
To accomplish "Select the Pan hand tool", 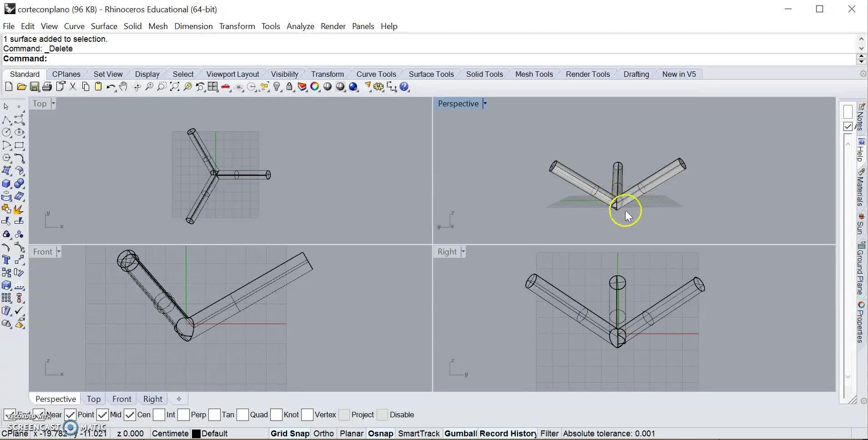I will (123, 87).
